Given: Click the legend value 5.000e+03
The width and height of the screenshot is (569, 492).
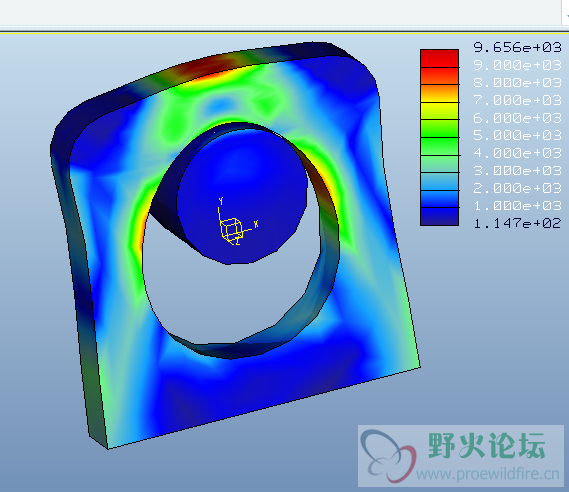Looking at the screenshot, I should click(517, 135).
